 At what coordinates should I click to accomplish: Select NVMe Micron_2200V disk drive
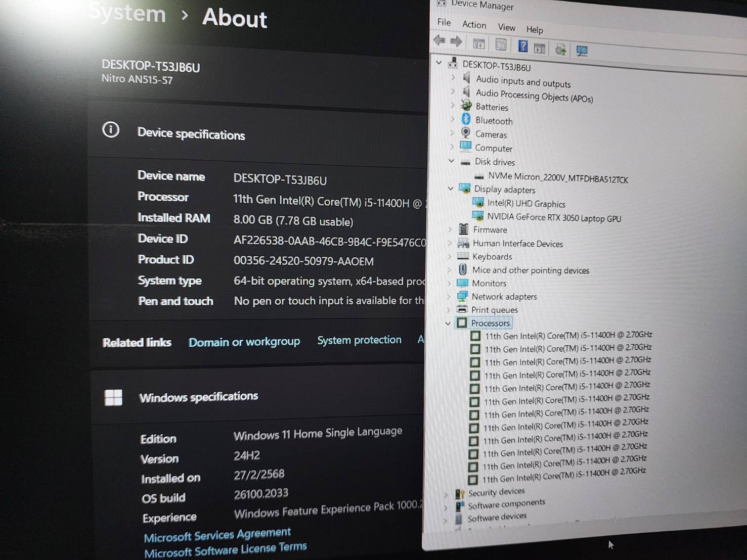pyautogui.click(x=557, y=177)
